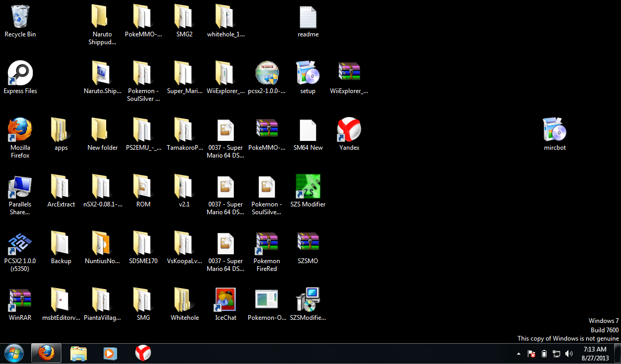Select the WinRAR desktop shortcut
Image resolution: width=621 pixels, height=364 pixels.
click(x=20, y=300)
